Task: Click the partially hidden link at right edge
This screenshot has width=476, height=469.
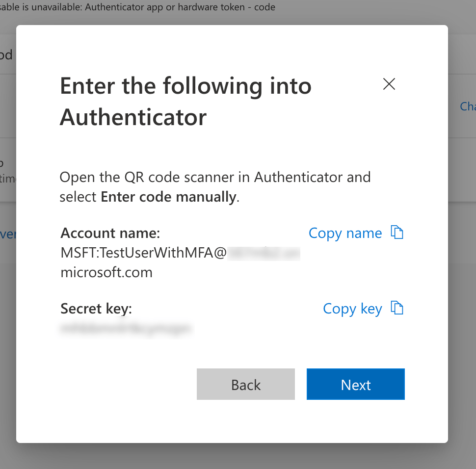Action: (468, 106)
